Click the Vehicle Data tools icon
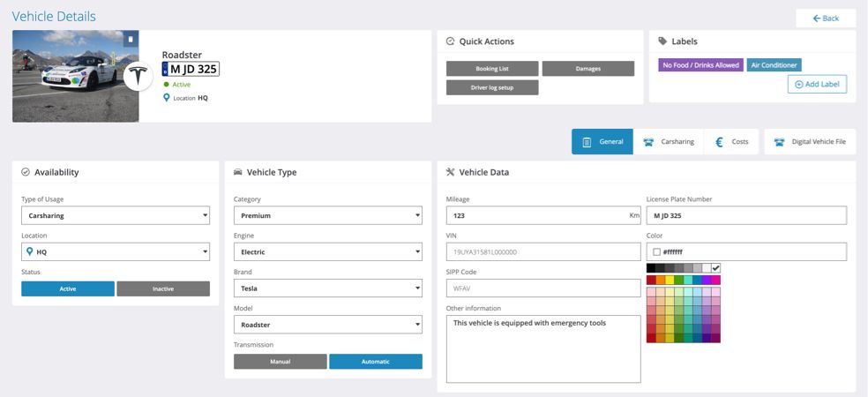Screen dimensions: 868x397 (451, 172)
